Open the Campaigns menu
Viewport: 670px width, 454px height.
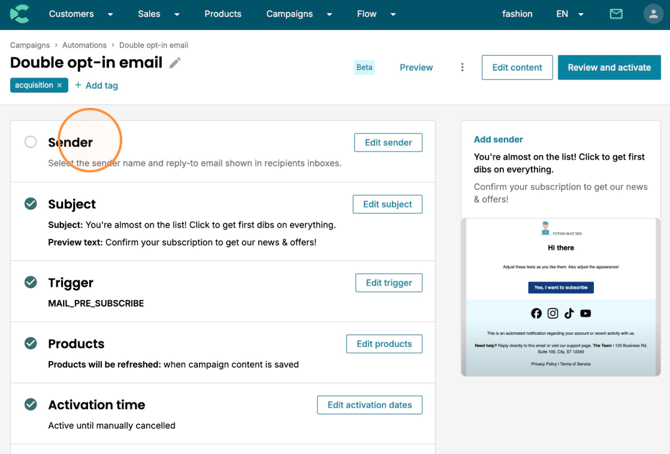(x=289, y=14)
